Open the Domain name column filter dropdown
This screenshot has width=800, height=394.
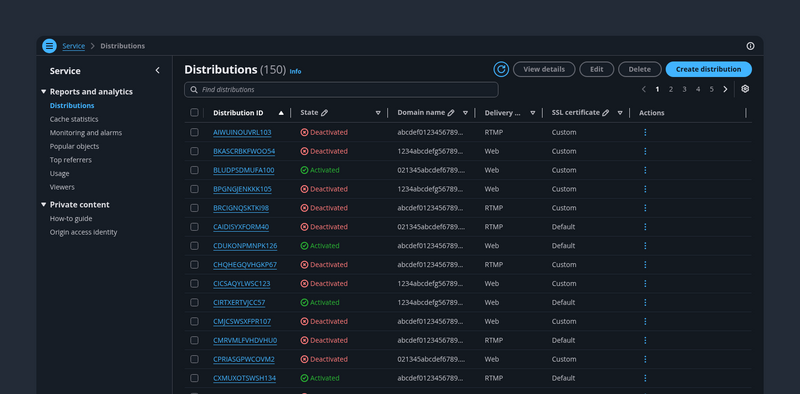pyautogui.click(x=465, y=113)
